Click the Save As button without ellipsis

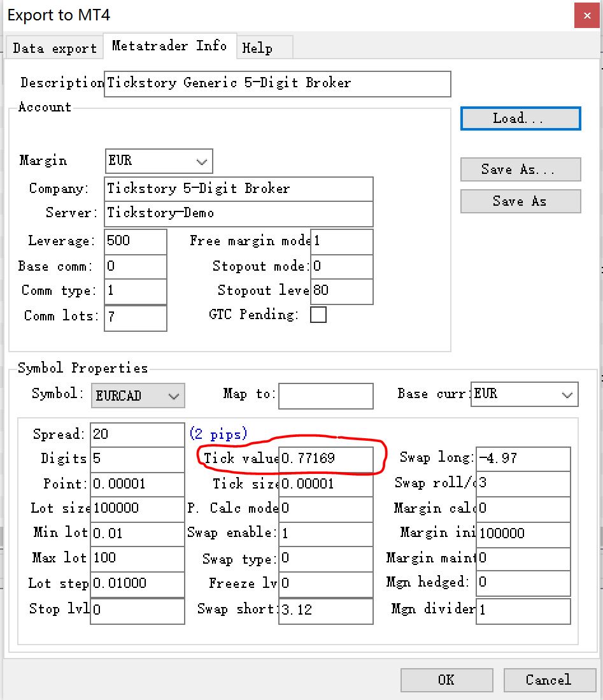click(x=520, y=201)
